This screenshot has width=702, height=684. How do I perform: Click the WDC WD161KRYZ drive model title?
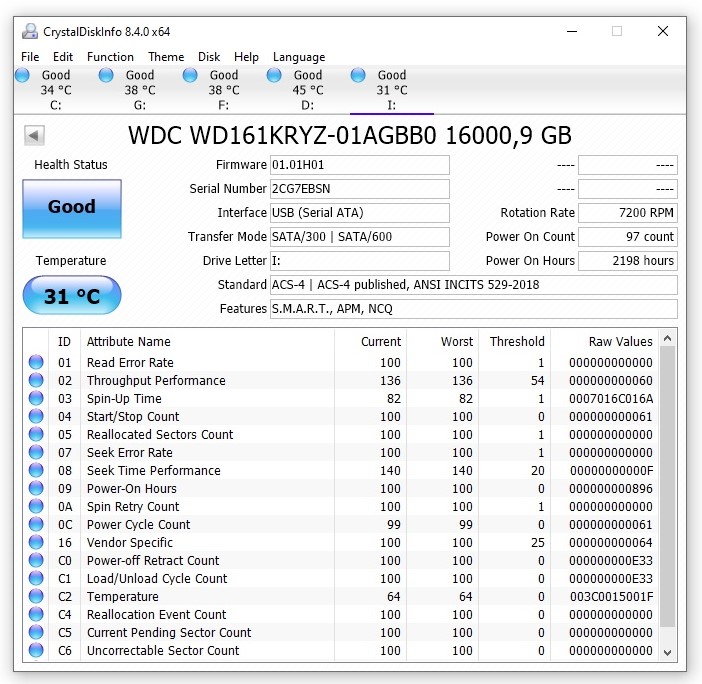[x=350, y=135]
